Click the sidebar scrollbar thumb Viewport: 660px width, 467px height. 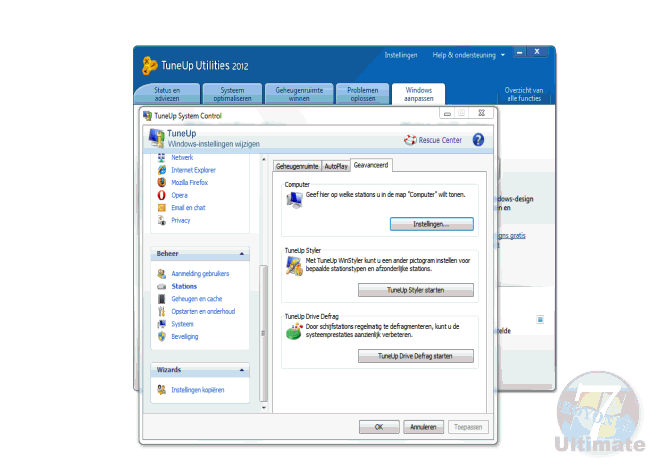pyautogui.click(x=263, y=333)
